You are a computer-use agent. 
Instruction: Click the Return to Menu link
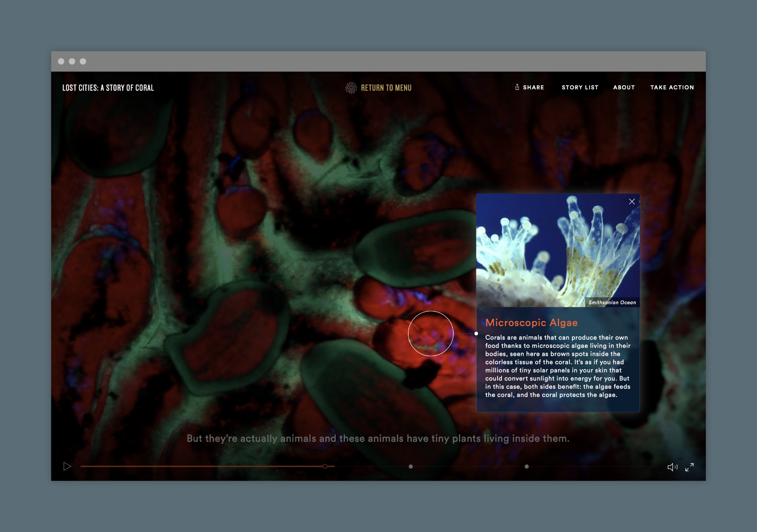(386, 88)
